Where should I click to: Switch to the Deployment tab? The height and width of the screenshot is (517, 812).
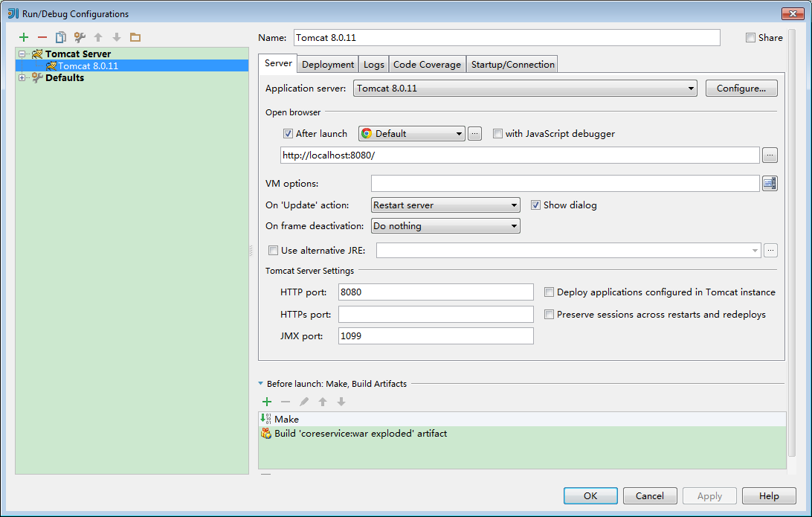328,64
